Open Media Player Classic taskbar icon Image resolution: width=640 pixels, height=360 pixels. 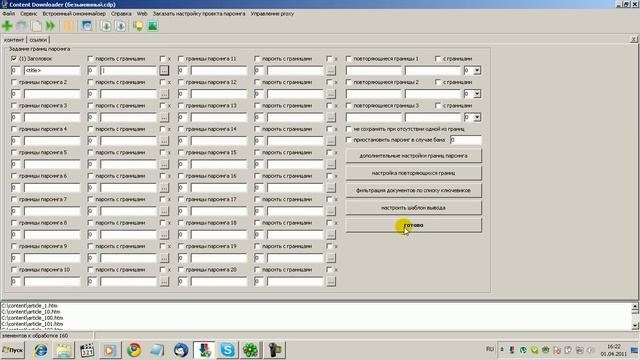coord(87,350)
